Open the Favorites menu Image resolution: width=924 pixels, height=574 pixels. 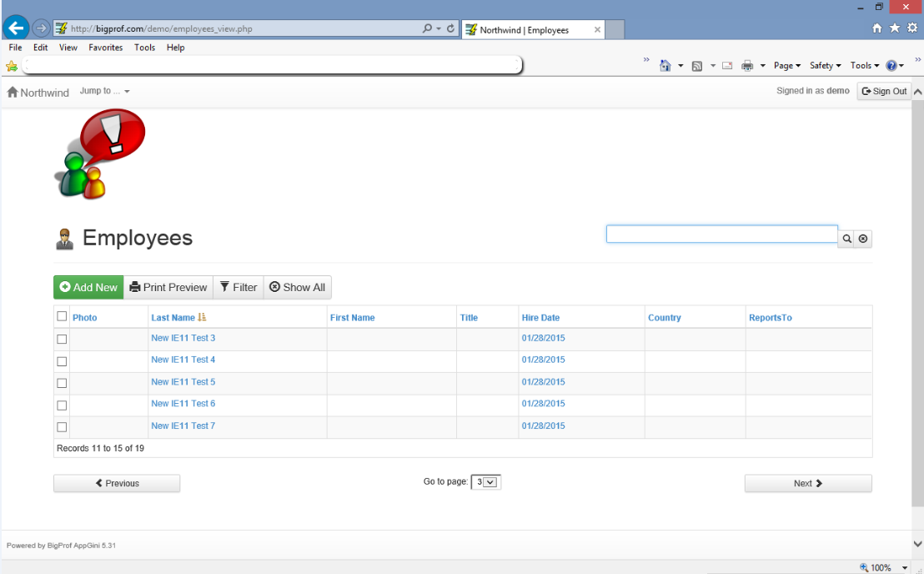(x=105, y=48)
